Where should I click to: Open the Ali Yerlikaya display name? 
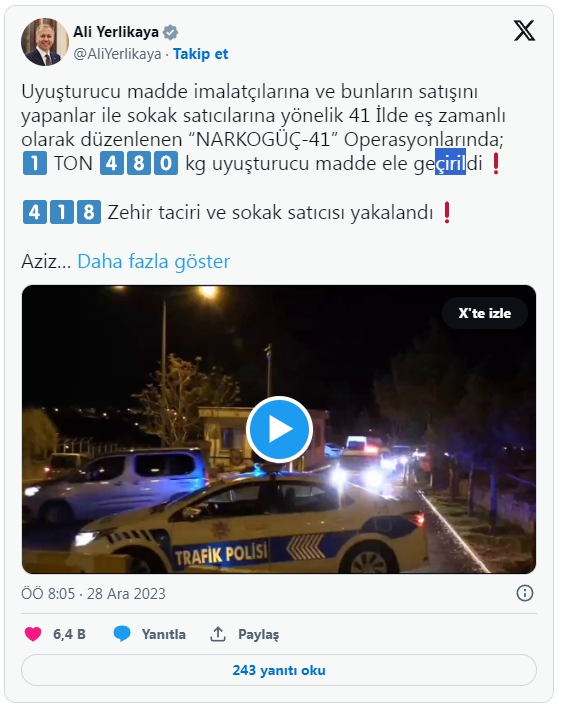pos(116,32)
